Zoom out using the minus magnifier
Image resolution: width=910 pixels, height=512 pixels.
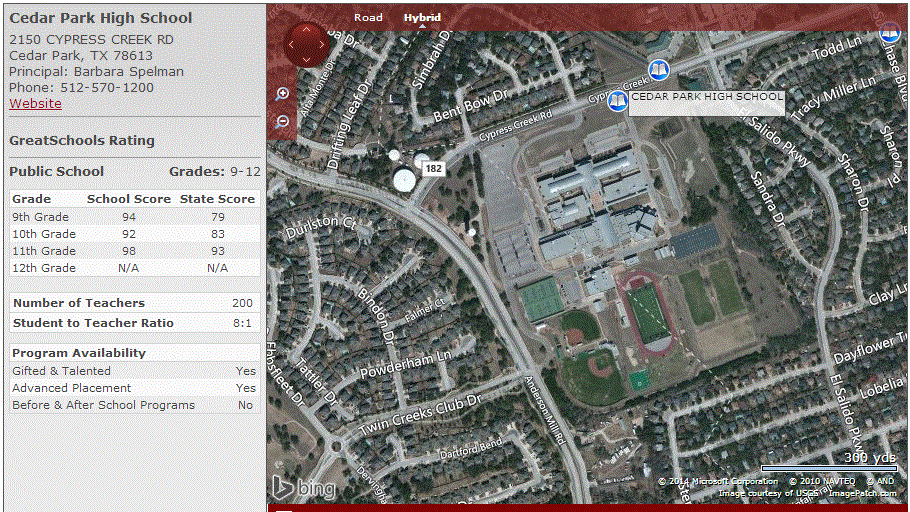pos(282,121)
